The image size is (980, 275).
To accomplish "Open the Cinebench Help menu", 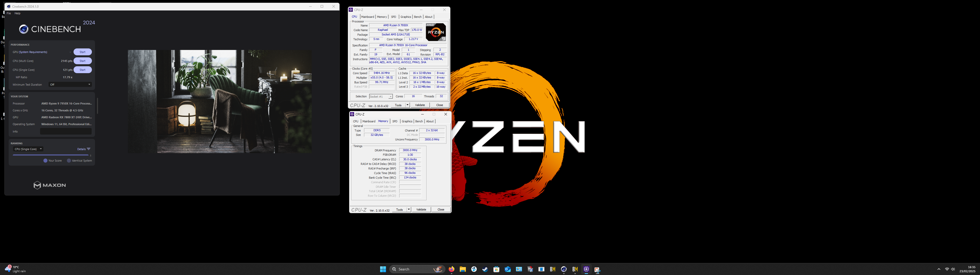I will click(x=18, y=13).
